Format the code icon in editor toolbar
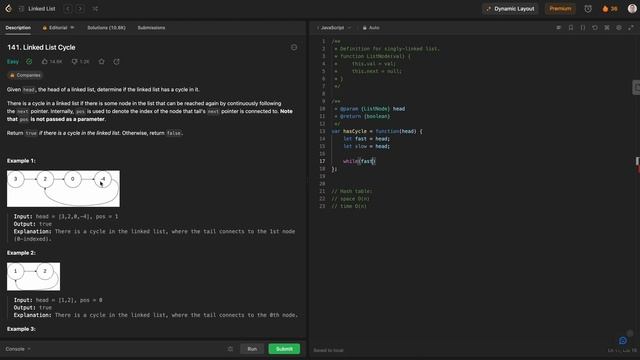 click(558, 28)
